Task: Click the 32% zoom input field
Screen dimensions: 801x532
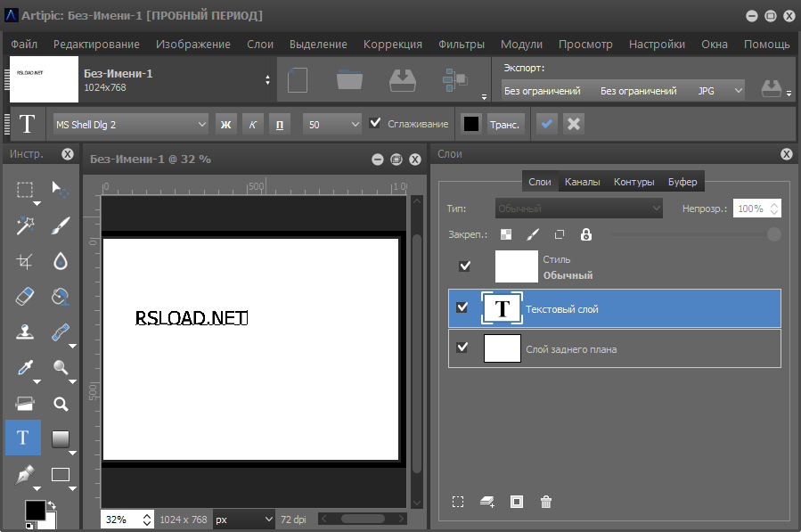Action: [119, 519]
